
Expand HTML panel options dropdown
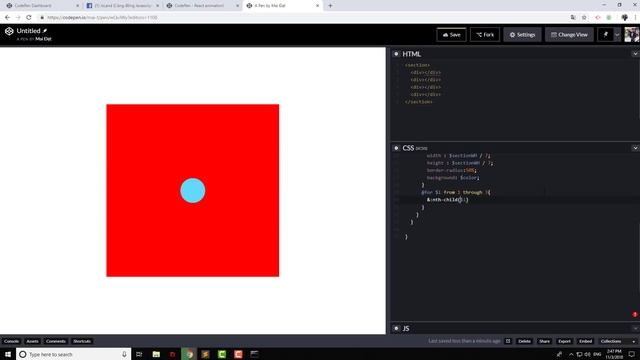pos(635,54)
